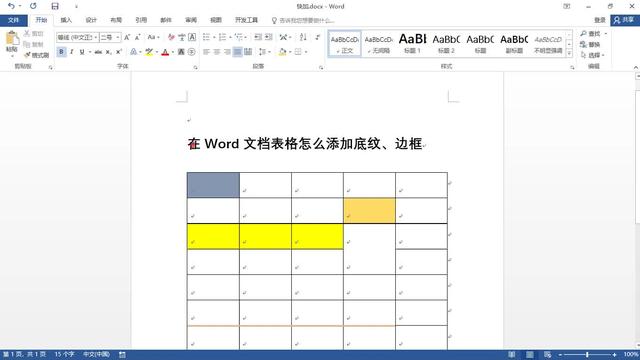Adjust the zoom slider handle in status bar
The image size is (640, 360).
tap(587, 355)
